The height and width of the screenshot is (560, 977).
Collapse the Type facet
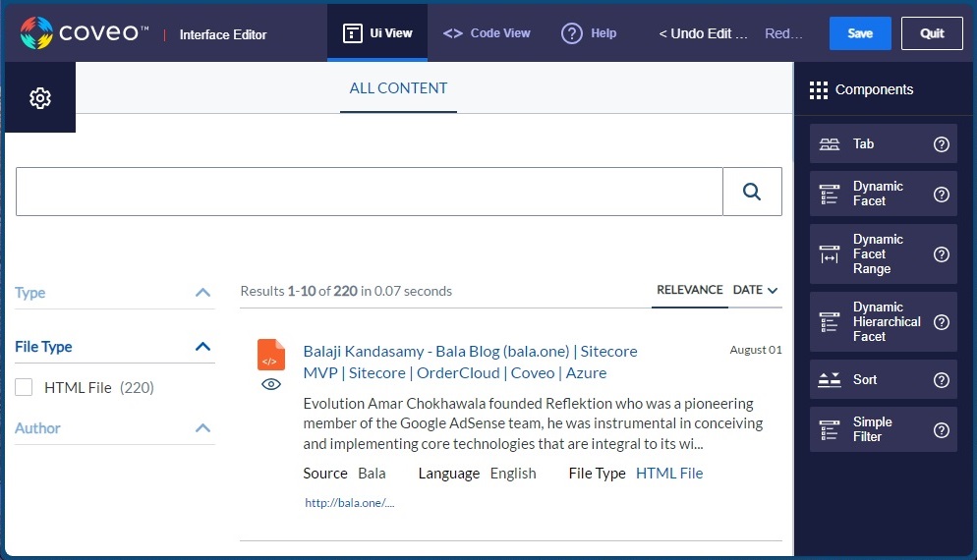(202, 292)
